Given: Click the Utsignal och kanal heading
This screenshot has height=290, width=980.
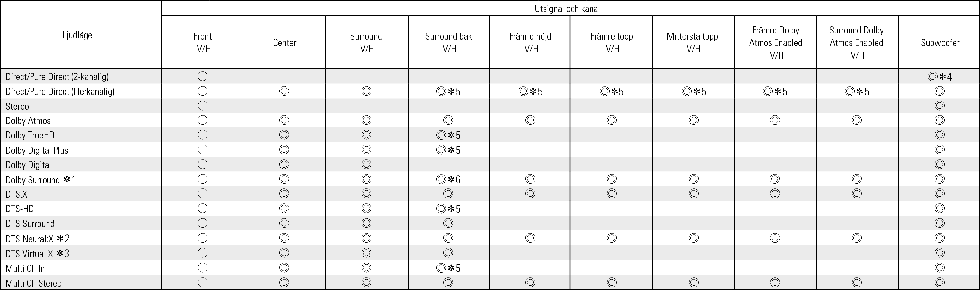Looking at the screenshot, I should [567, 9].
